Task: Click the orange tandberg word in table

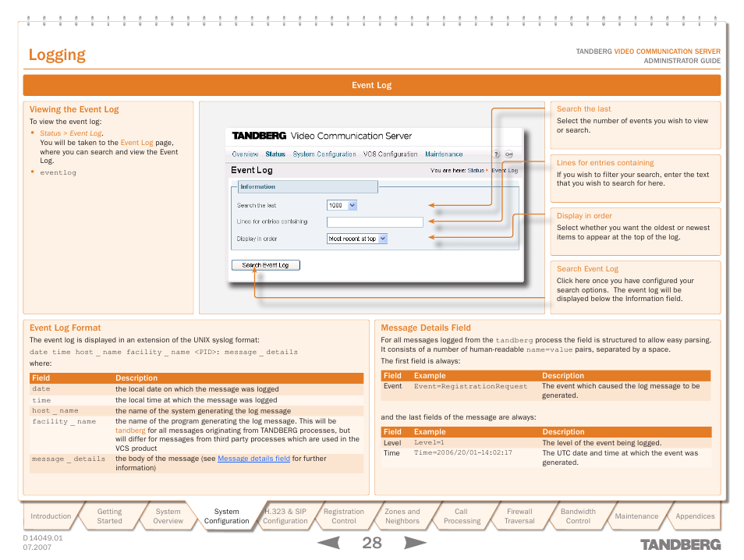Action: pyautogui.click(x=130, y=431)
